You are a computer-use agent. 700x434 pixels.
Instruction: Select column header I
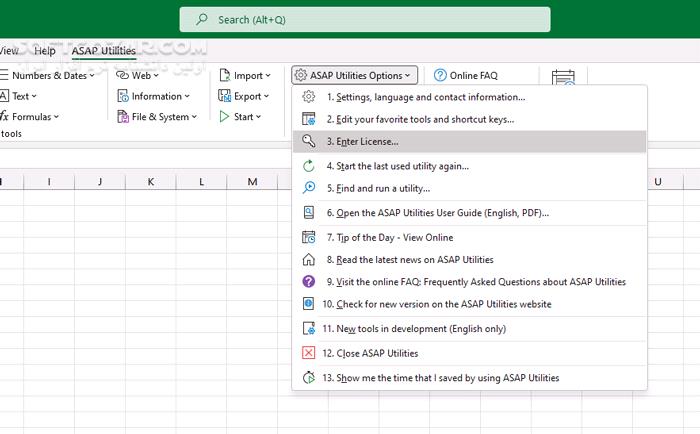point(49,182)
